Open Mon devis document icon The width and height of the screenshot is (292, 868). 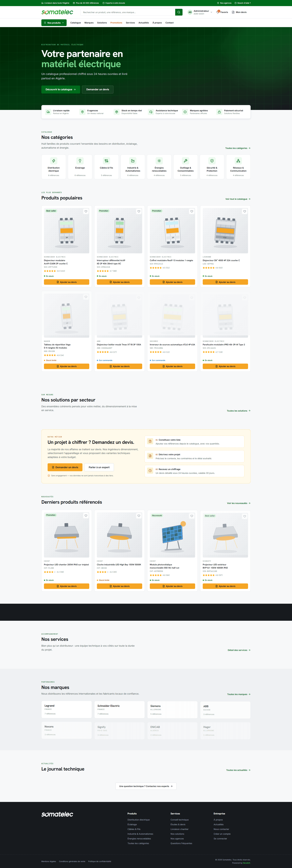(233, 12)
